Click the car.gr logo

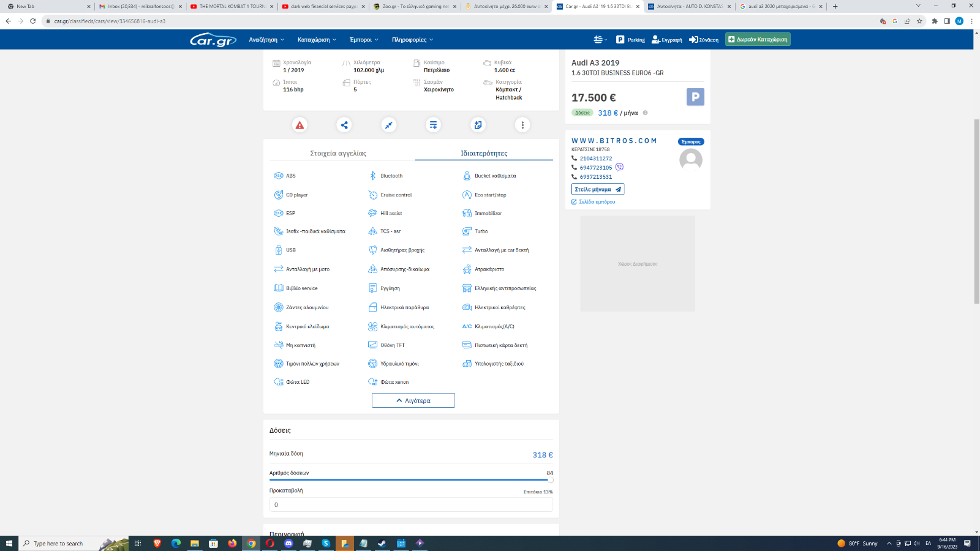pyautogui.click(x=213, y=40)
